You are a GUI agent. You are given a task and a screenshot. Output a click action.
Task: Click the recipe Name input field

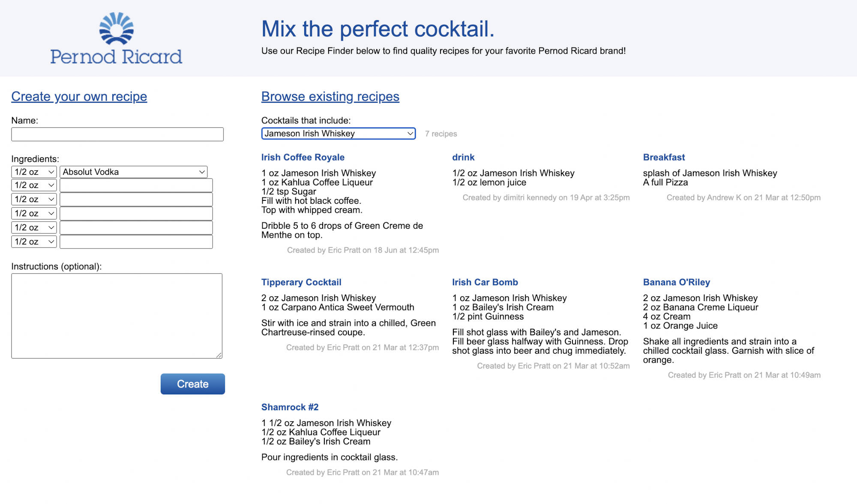tap(117, 134)
